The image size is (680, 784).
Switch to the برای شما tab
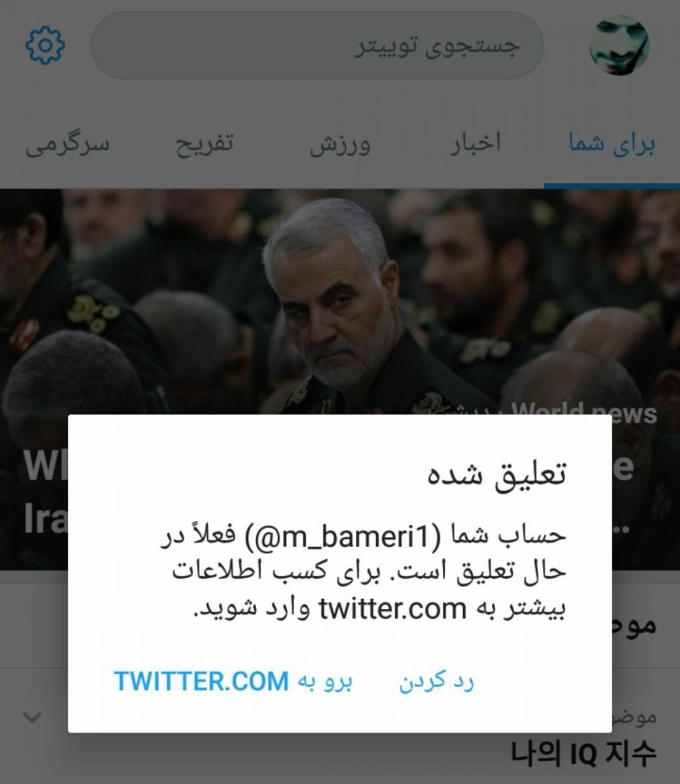click(x=611, y=143)
